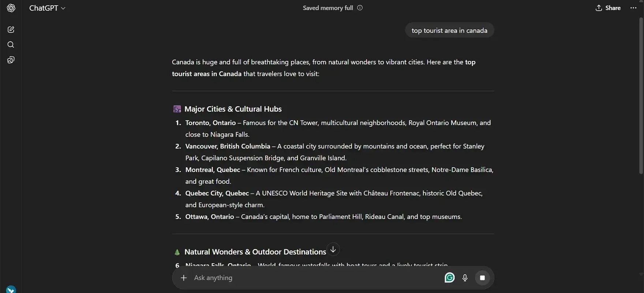Stop the response with the square button
Viewport: 644px width, 293px height.
tap(482, 278)
